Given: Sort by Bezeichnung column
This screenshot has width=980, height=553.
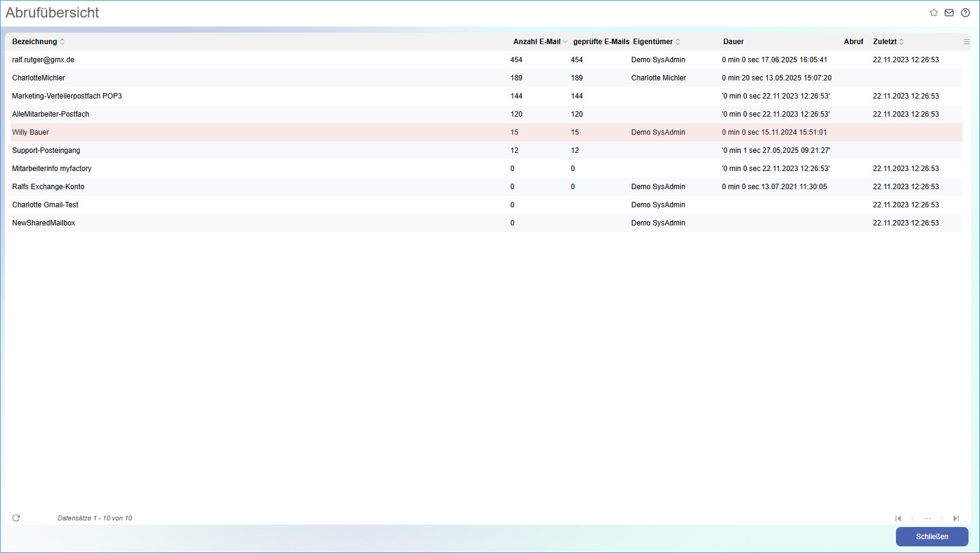Looking at the screenshot, I should click(x=35, y=42).
